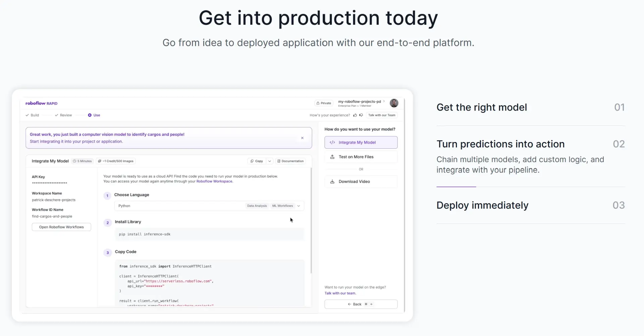
Task: Click find-cargos-and-people workflow ID
Action: point(52,216)
